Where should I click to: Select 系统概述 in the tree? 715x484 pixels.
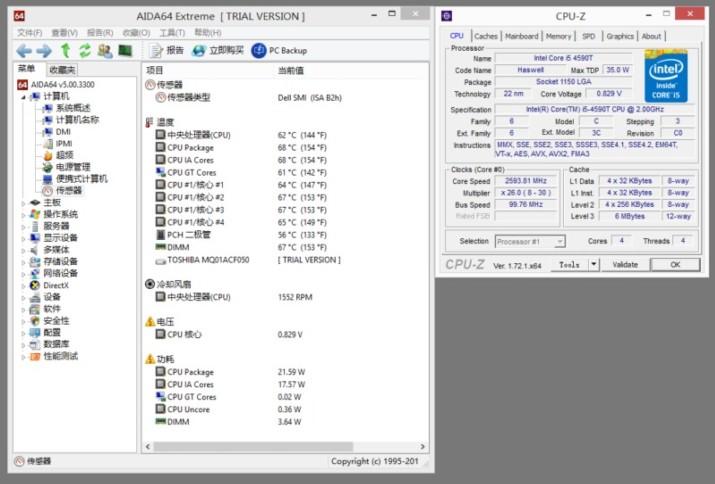pos(73,108)
